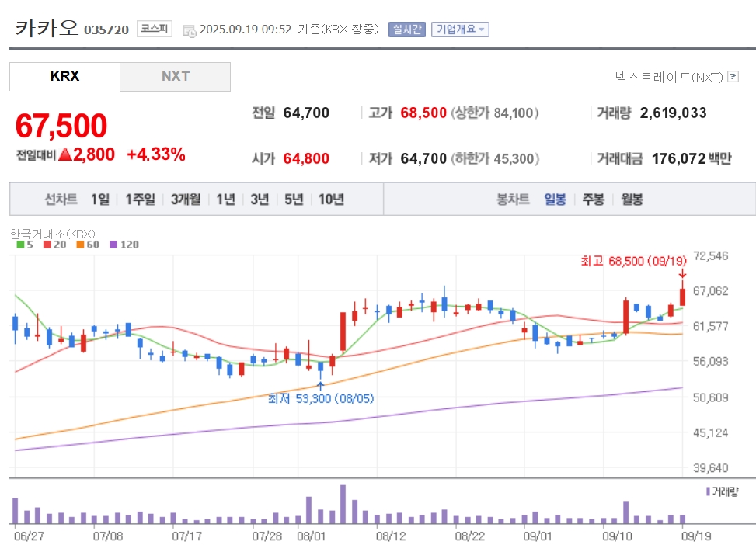The image size is (756, 545).
Task: Select the 주봉 weekly candle chart
Action: coord(593,199)
